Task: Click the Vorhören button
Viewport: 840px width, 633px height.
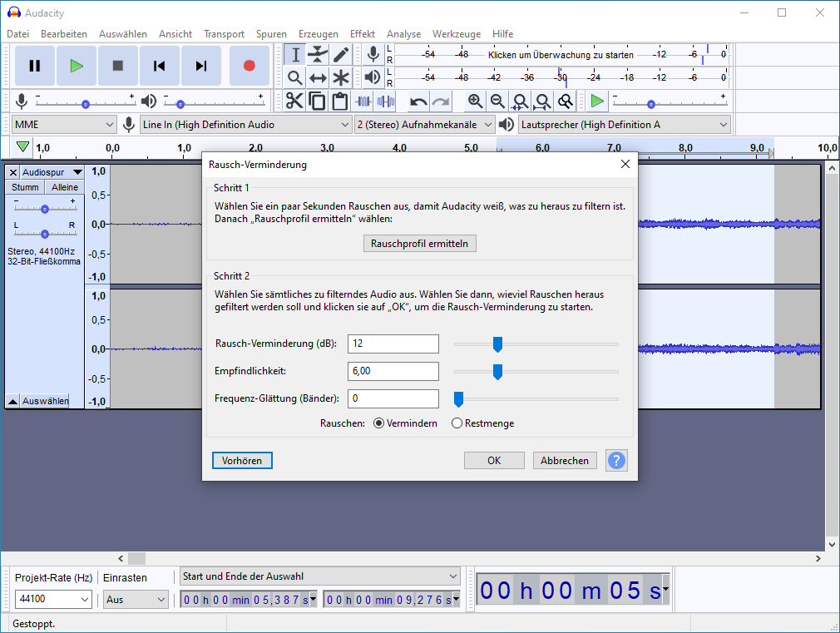Action: click(x=242, y=460)
